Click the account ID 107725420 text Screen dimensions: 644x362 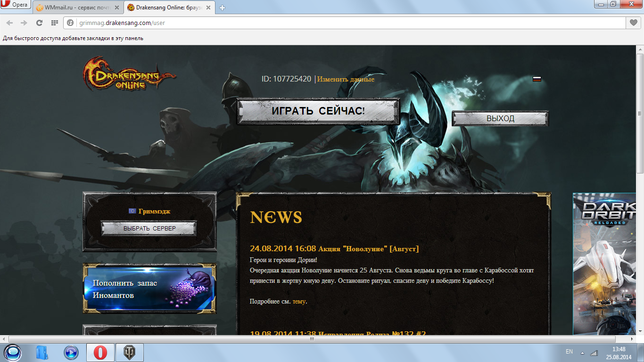(286, 79)
